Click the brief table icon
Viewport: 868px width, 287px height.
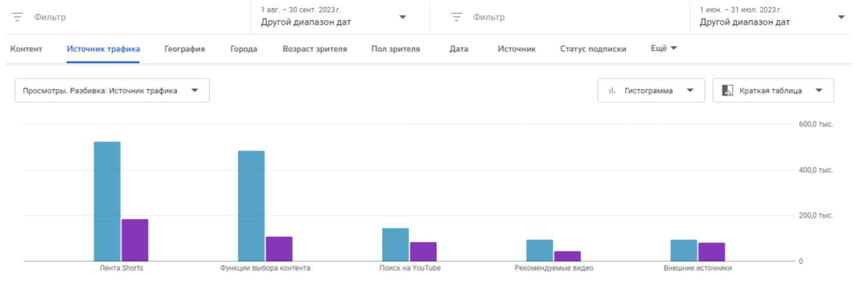[x=727, y=91]
